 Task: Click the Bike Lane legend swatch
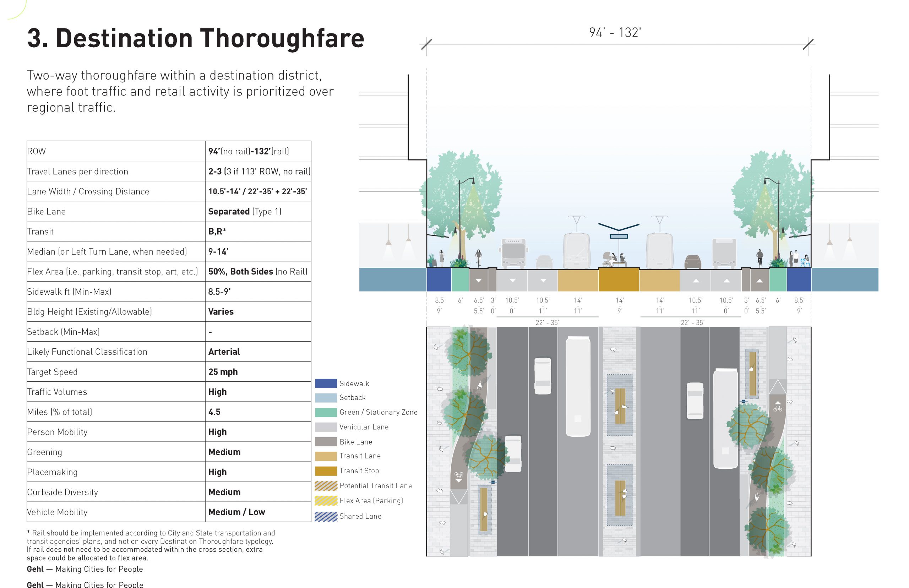click(x=325, y=442)
